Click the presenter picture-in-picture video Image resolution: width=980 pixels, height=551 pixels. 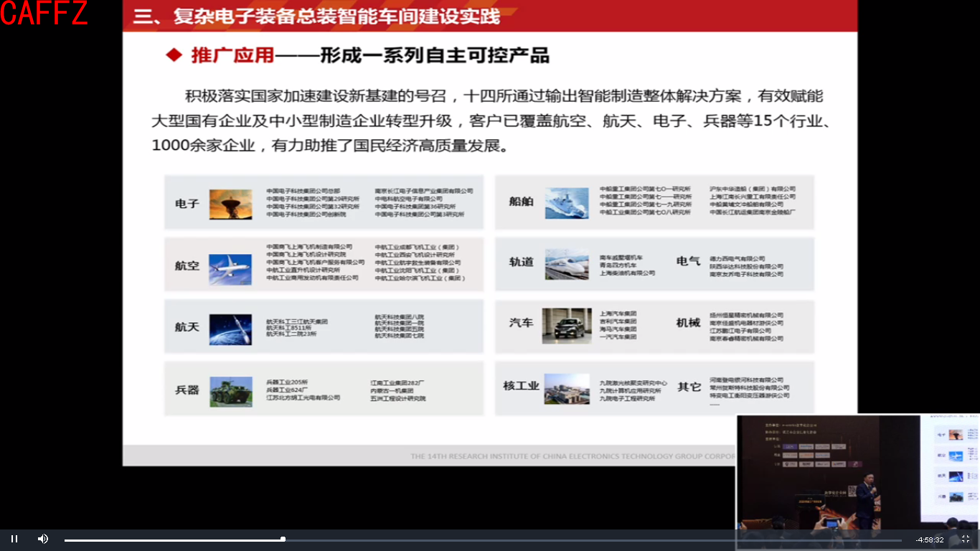858,474
